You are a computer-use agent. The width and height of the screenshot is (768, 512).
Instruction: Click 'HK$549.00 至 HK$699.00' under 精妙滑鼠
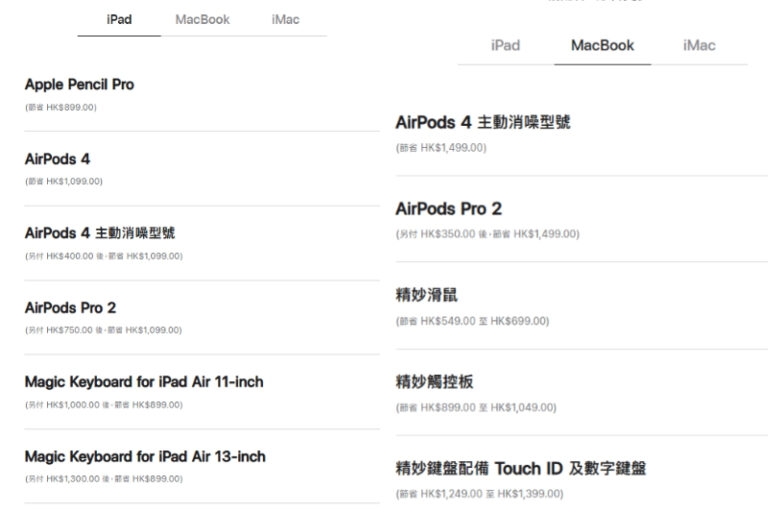[x=485, y=321]
